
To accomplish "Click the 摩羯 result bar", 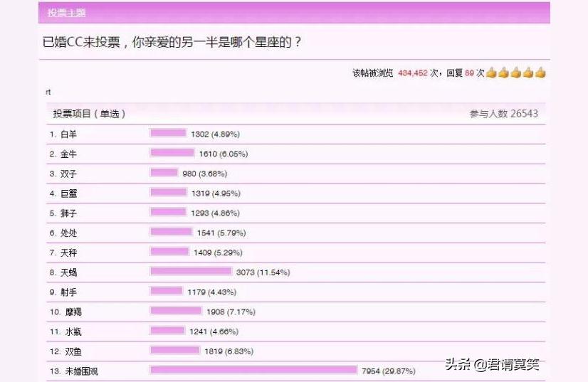I will [x=176, y=312].
